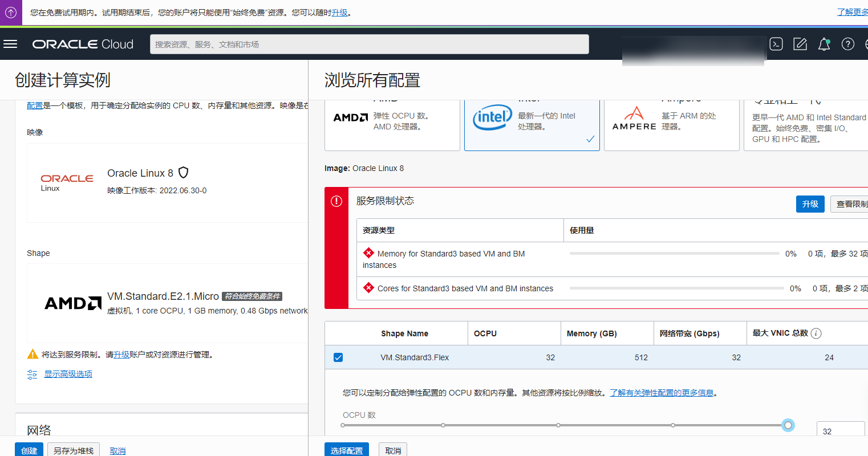Click the purple upgrade arrow icon
This screenshot has height=456, width=868.
(x=11, y=13)
